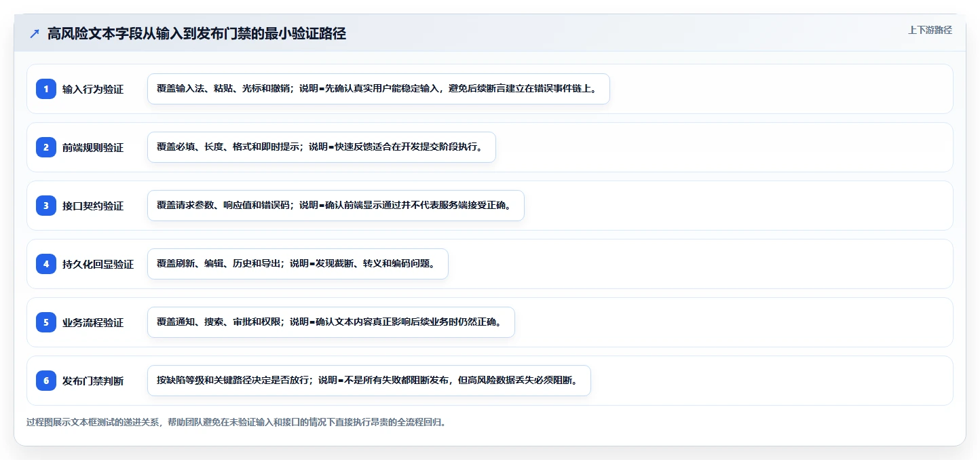Open the description box starting 覆盖请求参数
Image resolution: width=980 pixels, height=460 pixels.
336,206
